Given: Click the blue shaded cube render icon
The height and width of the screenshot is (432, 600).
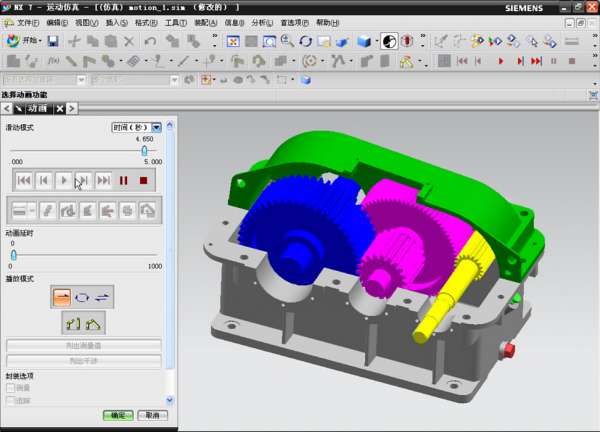Looking at the screenshot, I should click(x=364, y=41).
